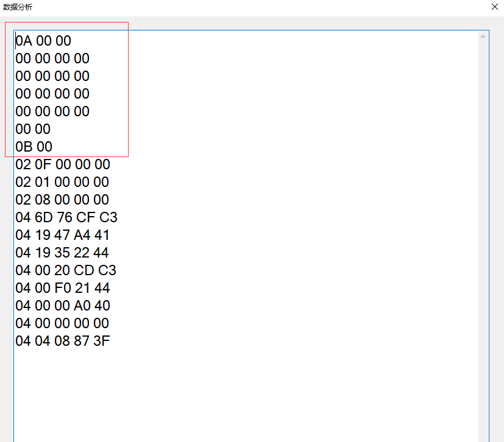Click the 数据分析 window title text
Image resolution: width=504 pixels, height=442 pixels.
pos(18,7)
